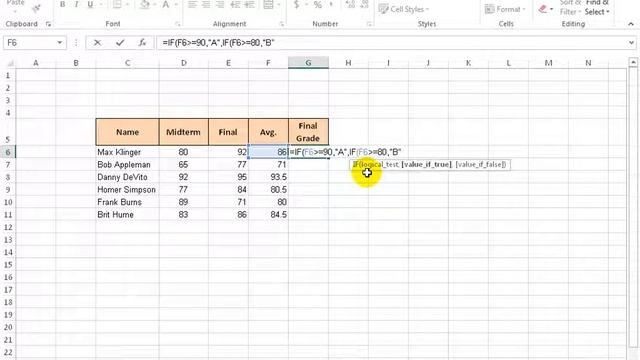Image resolution: width=640 pixels, height=360 pixels.
Task: Open Borders dropdown arrow
Action: coord(127,4)
